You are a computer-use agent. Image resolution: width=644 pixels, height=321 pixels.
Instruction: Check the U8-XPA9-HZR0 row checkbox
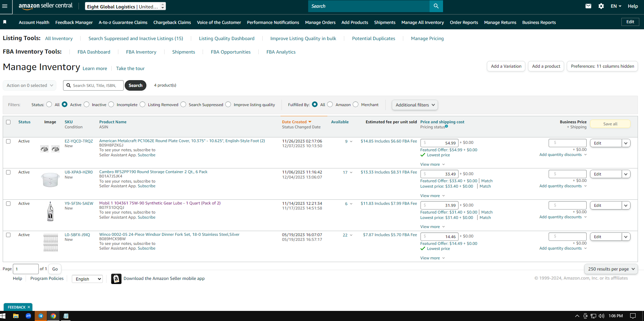[x=8, y=172]
